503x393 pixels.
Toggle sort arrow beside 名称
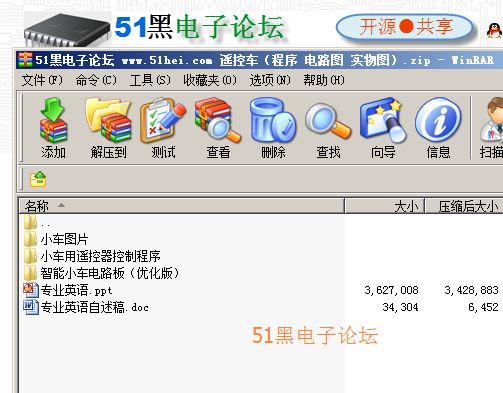[61, 205]
